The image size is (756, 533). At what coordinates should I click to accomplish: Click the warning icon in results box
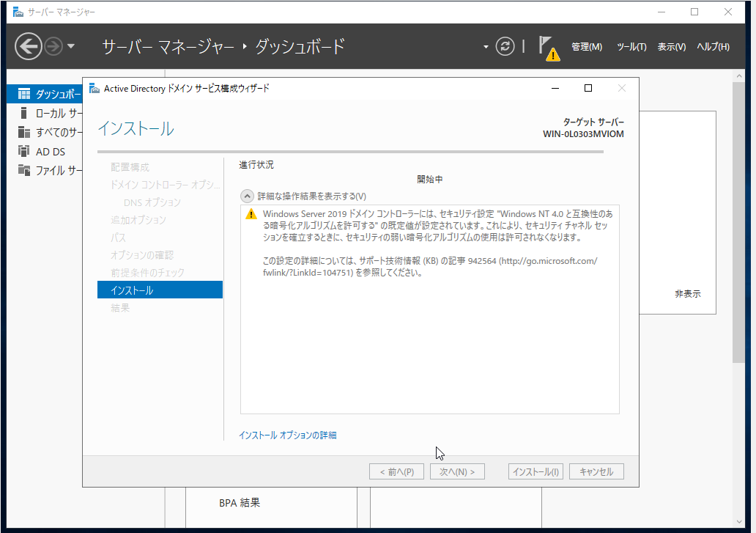(251, 214)
